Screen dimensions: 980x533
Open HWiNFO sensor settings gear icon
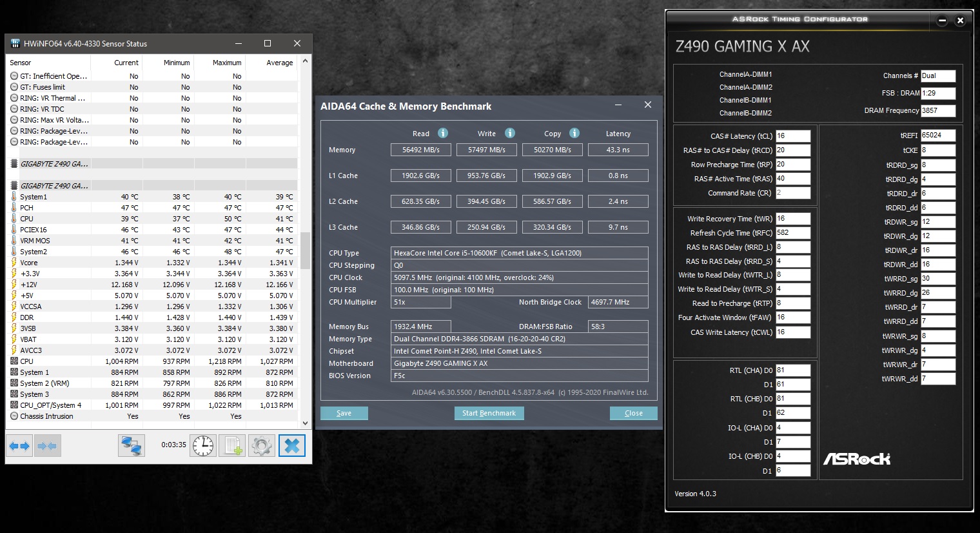261,446
